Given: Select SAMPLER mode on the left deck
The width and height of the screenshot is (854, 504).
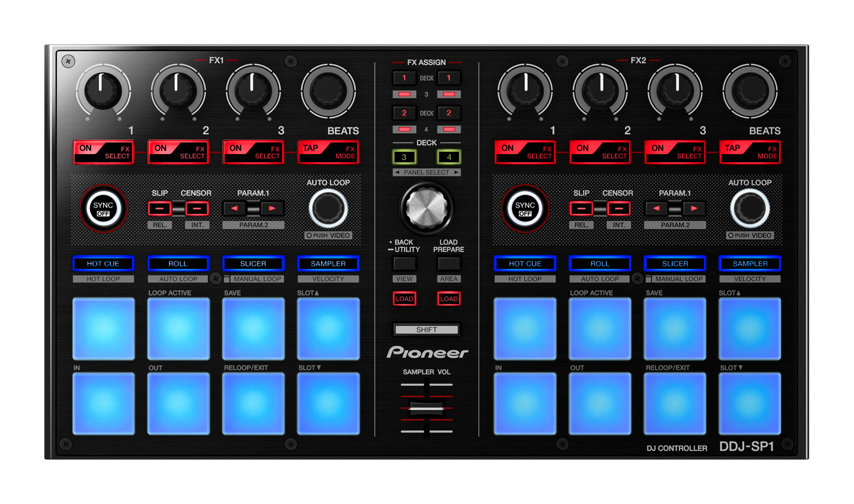Looking at the screenshot, I should (329, 263).
